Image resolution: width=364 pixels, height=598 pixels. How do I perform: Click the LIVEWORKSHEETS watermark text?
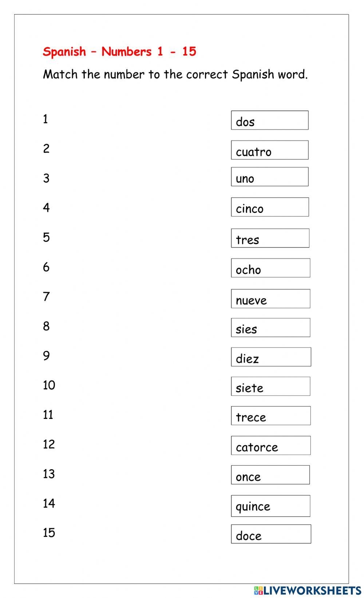(x=312, y=590)
